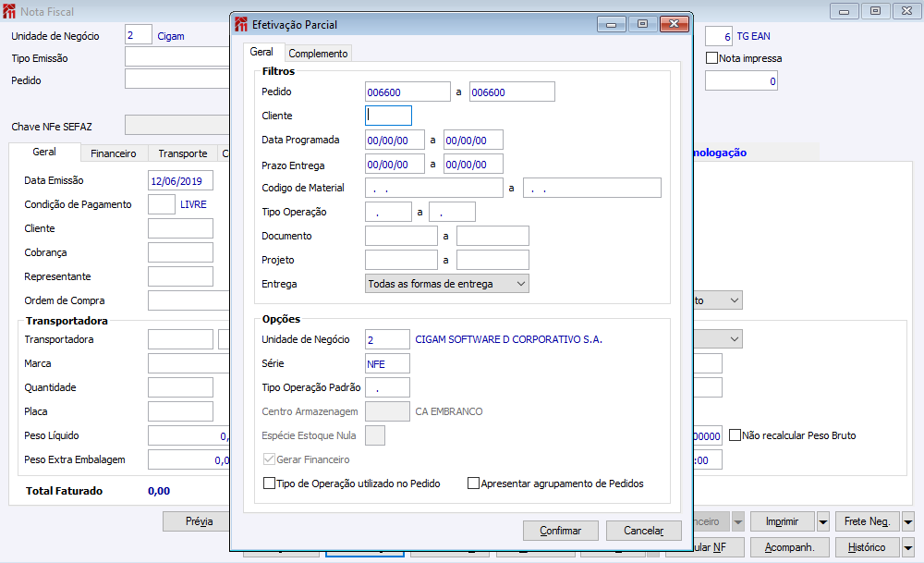Click the Nota Fiscal window title icon

click(x=9, y=11)
